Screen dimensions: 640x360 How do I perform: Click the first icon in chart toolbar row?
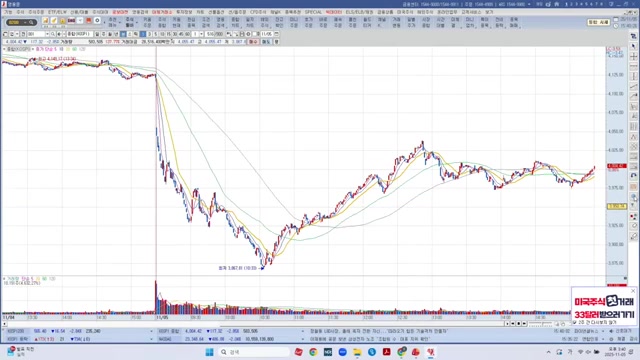point(5,34)
